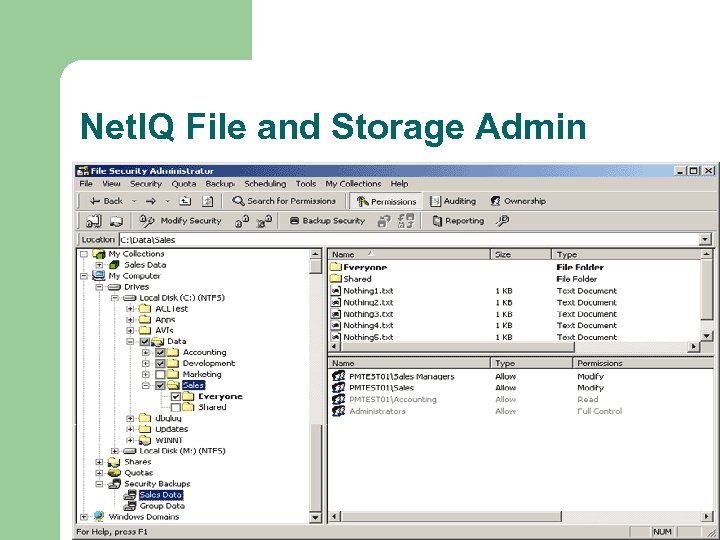This screenshot has height=540, width=720.
Task: Sort files by Type column header
Action: click(x=626, y=254)
